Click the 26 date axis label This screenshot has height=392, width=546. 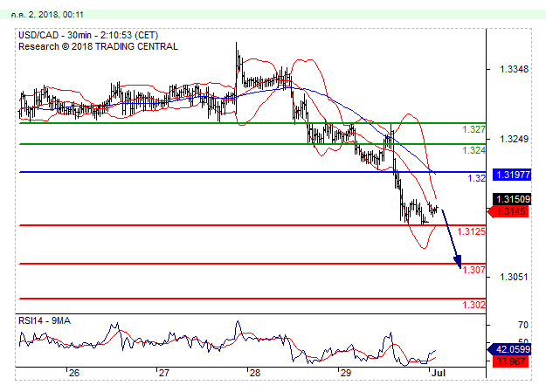pyautogui.click(x=74, y=373)
